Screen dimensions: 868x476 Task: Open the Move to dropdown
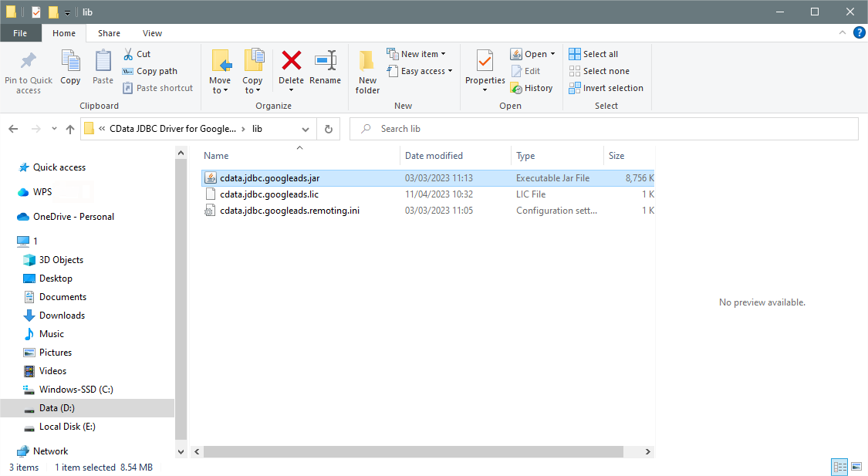221,69
